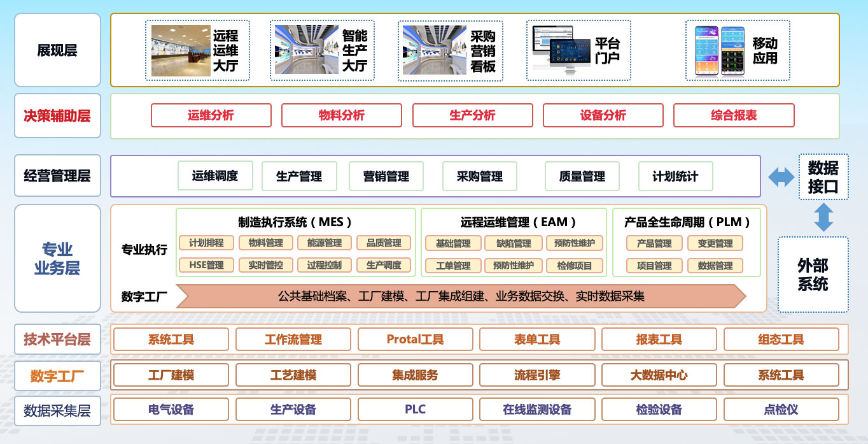The height and width of the screenshot is (444, 868).
Task: Click the horizontal double arrow beside 数据接口
Action: [781, 176]
